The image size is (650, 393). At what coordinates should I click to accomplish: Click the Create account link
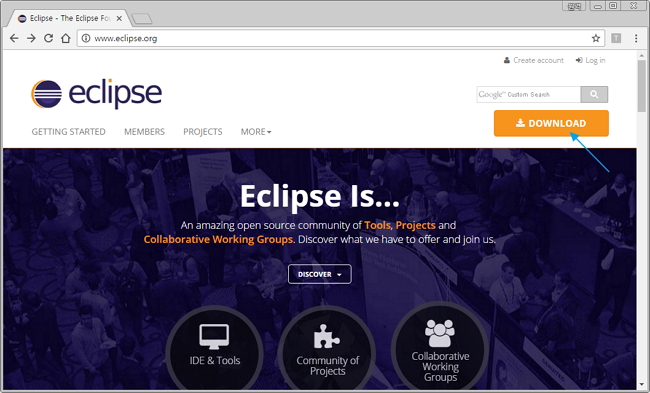(534, 60)
